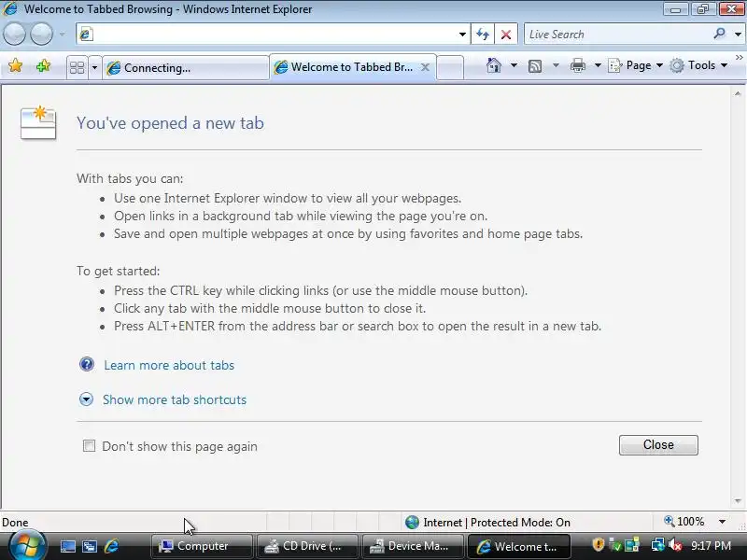Click the Welcome taskbar button
The height and width of the screenshot is (560, 747).
click(x=519, y=546)
